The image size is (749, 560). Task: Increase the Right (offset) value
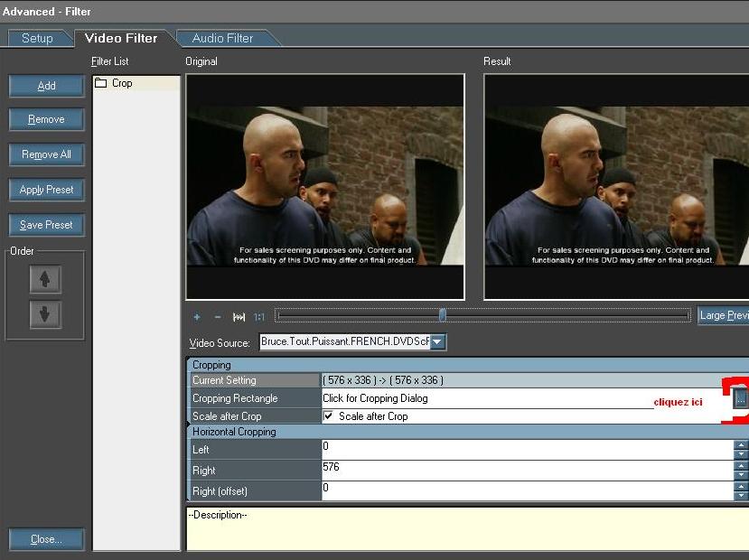[741, 487]
